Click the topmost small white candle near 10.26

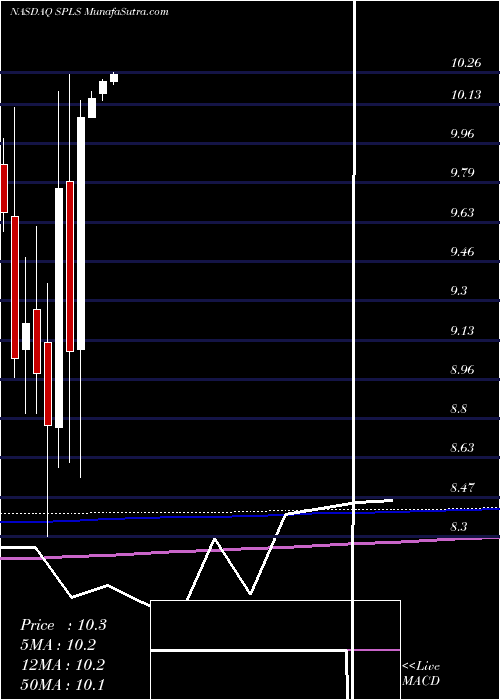click(x=114, y=78)
